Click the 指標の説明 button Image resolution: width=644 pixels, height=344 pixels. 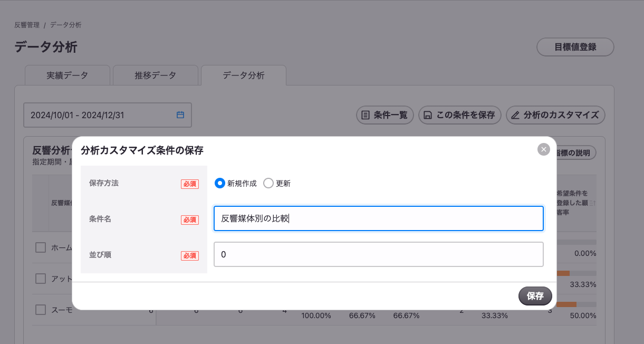click(575, 152)
